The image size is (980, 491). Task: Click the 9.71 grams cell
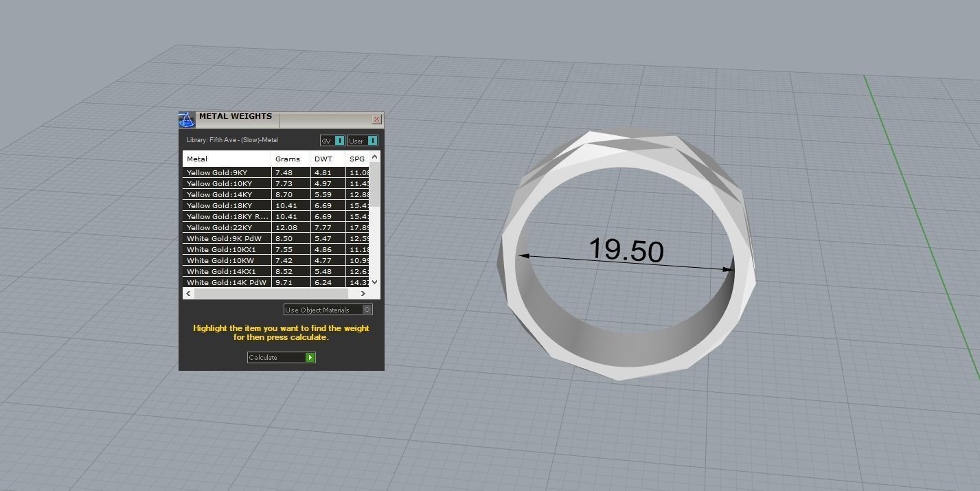[x=290, y=282]
